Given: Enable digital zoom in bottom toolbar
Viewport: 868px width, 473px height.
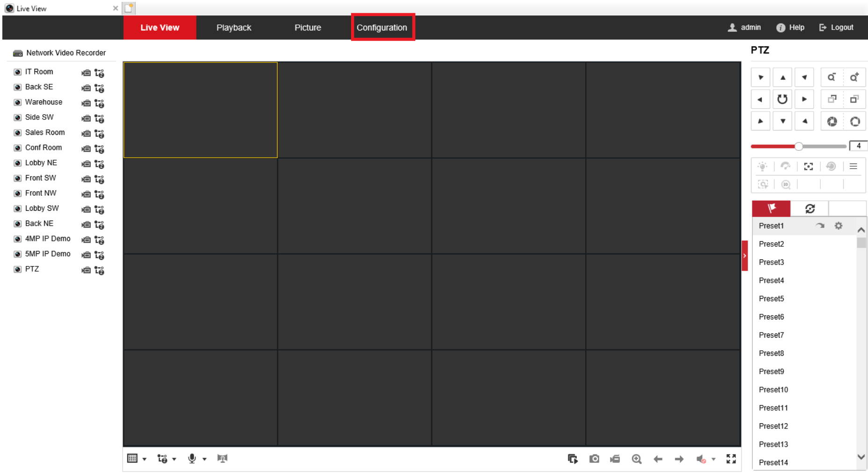Looking at the screenshot, I should click(637, 459).
